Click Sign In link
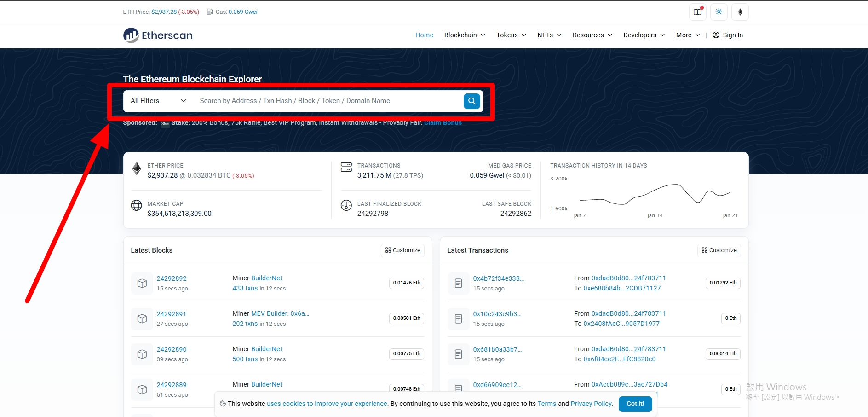The height and width of the screenshot is (417, 868). pos(728,35)
